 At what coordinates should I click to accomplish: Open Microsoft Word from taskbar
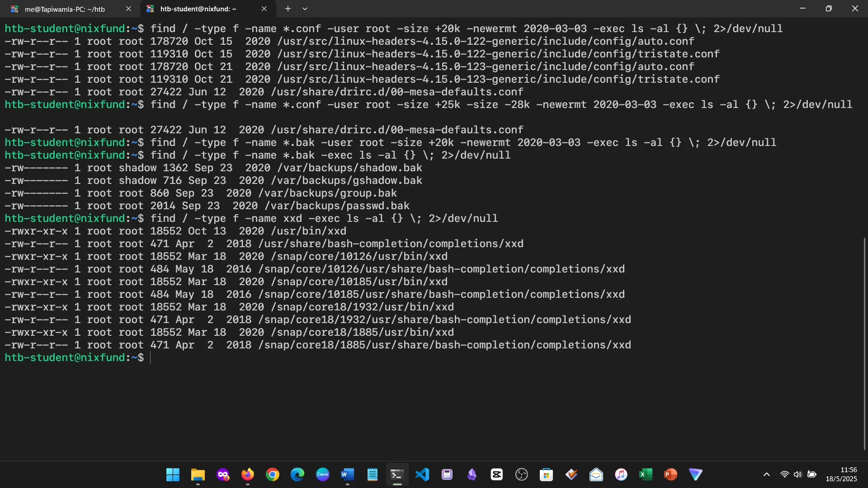pyautogui.click(x=347, y=474)
